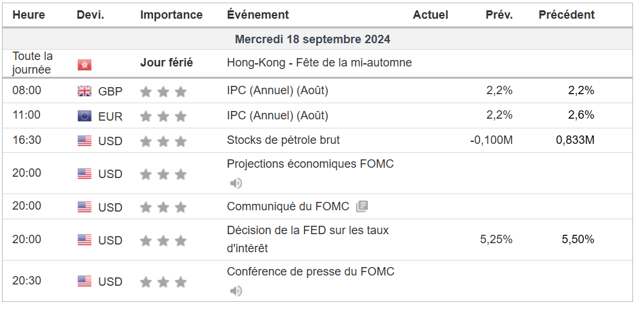Click importance stars for GBP IPC row
The image size is (644, 309).
click(163, 92)
